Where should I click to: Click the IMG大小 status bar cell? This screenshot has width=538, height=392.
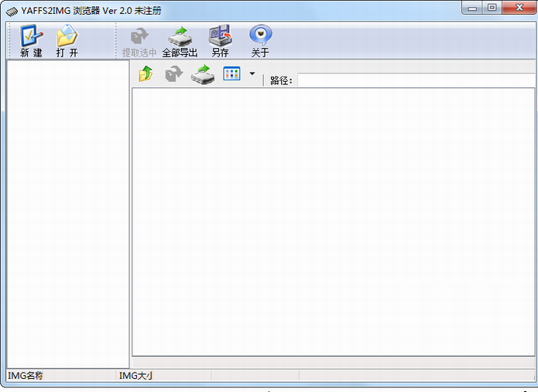[163, 376]
